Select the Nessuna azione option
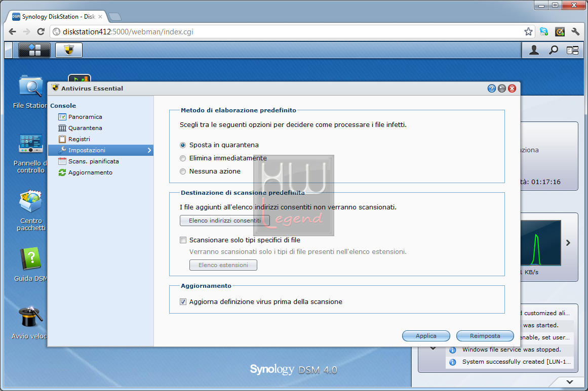 [x=183, y=171]
